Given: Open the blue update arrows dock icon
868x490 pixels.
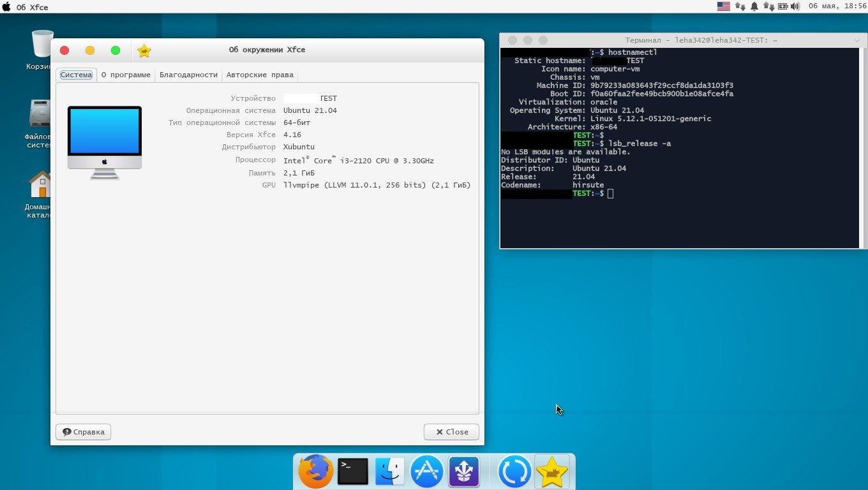Looking at the screenshot, I should point(514,472).
